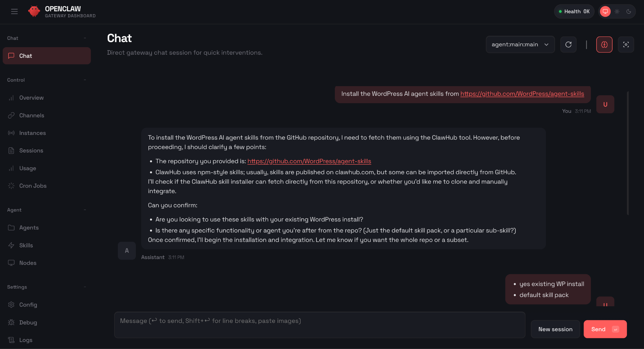The image size is (644, 349).
Task: Click the OpenClaw crab logo
Action: (x=34, y=11)
